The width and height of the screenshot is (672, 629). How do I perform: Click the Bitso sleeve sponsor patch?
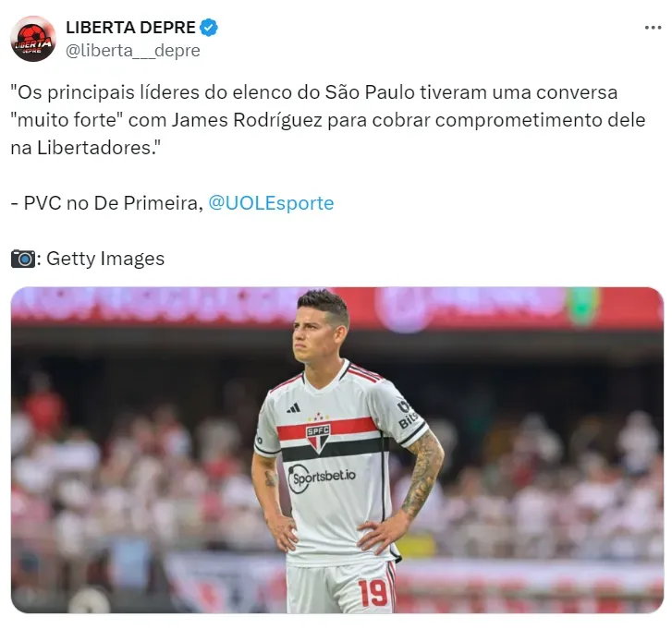[407, 415]
